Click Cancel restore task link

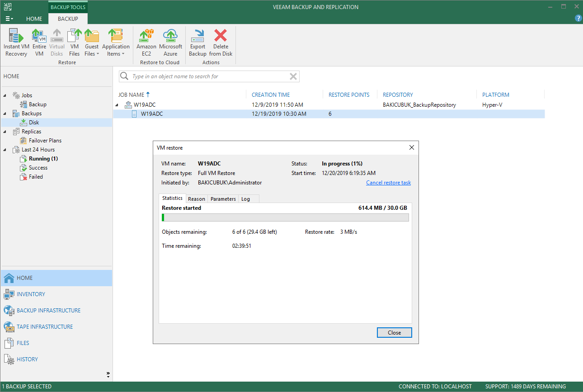click(x=388, y=183)
